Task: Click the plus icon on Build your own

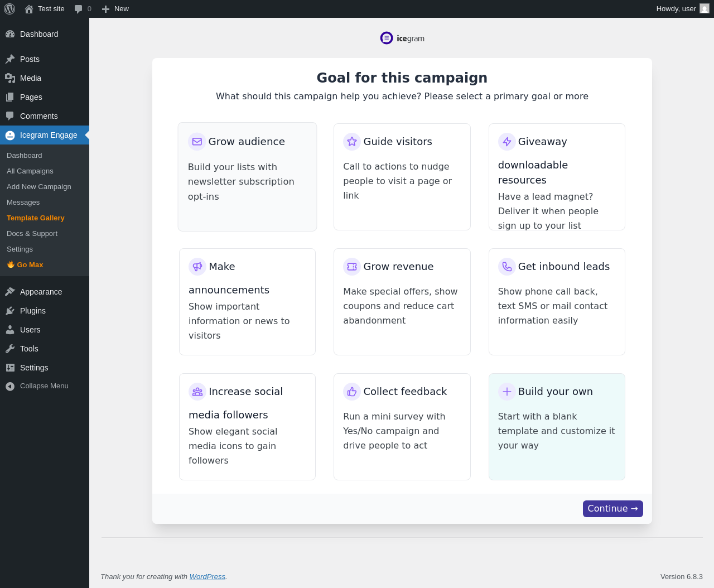Action: pos(506,392)
